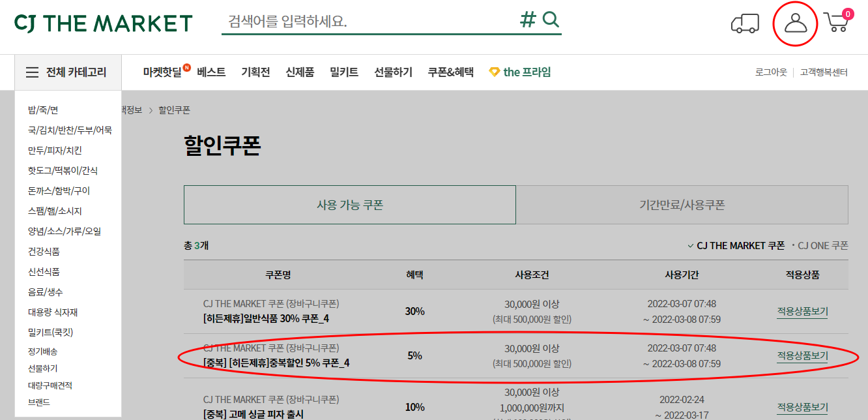This screenshot has width=868, height=420.
Task: Click coupon name [히든제휴]중복할인 5% 쿠폰_4
Action: tap(276, 363)
